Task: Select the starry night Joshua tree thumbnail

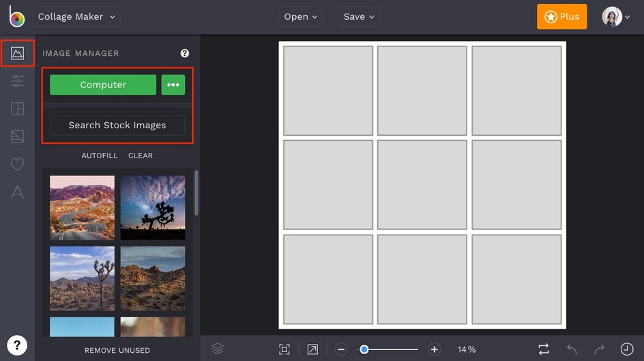Action: (x=153, y=207)
